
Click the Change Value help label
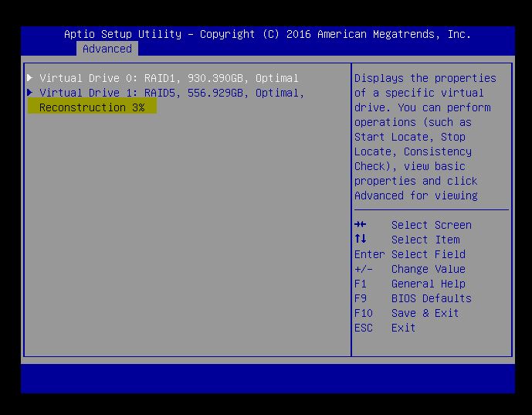pyautogui.click(x=429, y=269)
